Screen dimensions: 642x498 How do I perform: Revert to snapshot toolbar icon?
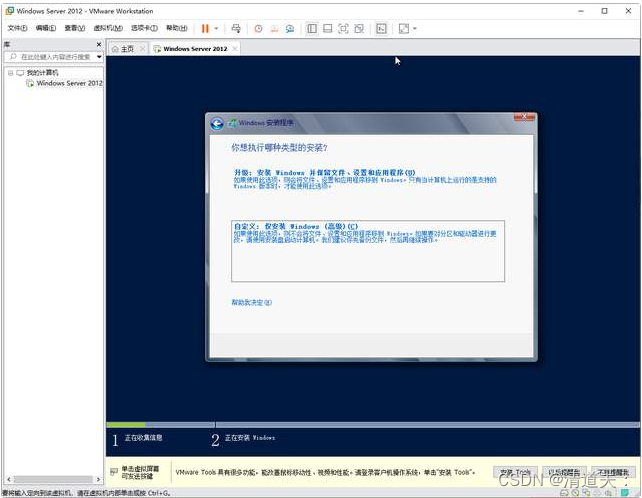pos(274,28)
